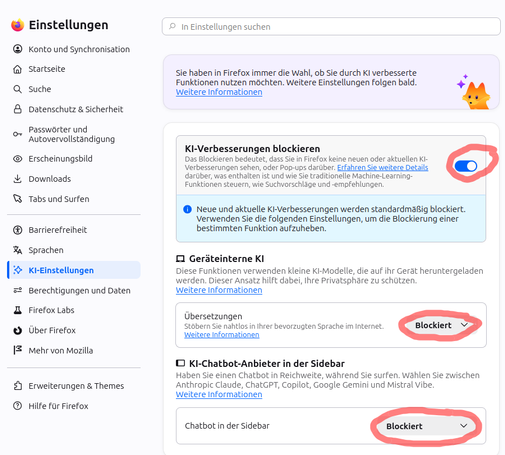Click the translate icon beside Sprachen

tap(18, 250)
